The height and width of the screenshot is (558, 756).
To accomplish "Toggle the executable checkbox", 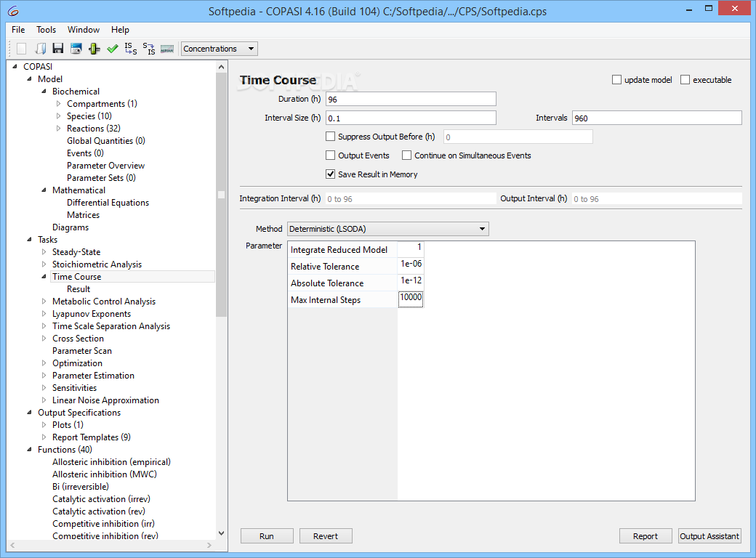I will 685,79.
